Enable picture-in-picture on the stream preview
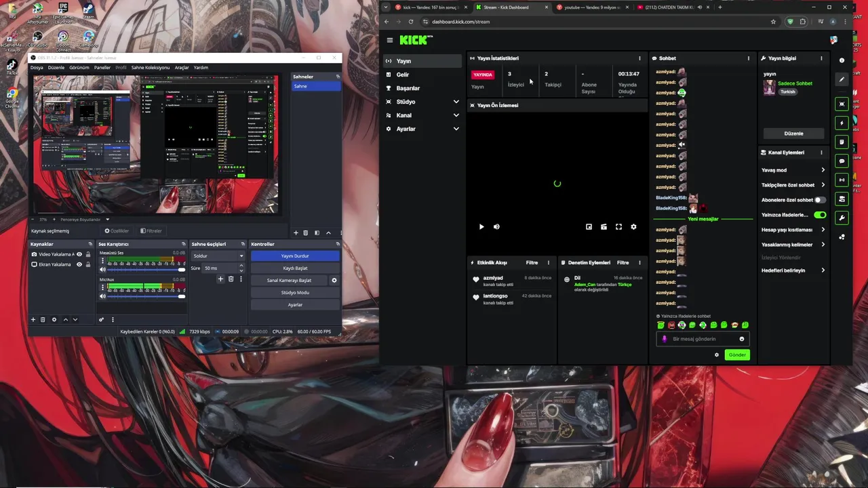Viewport: 868px width, 488px height. (x=589, y=227)
